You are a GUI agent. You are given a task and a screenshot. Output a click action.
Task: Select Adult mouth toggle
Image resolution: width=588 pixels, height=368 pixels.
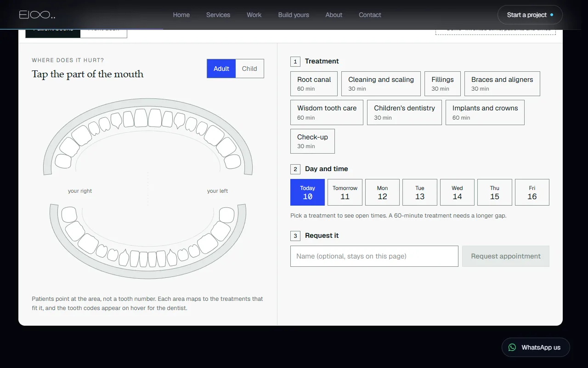[x=221, y=69]
